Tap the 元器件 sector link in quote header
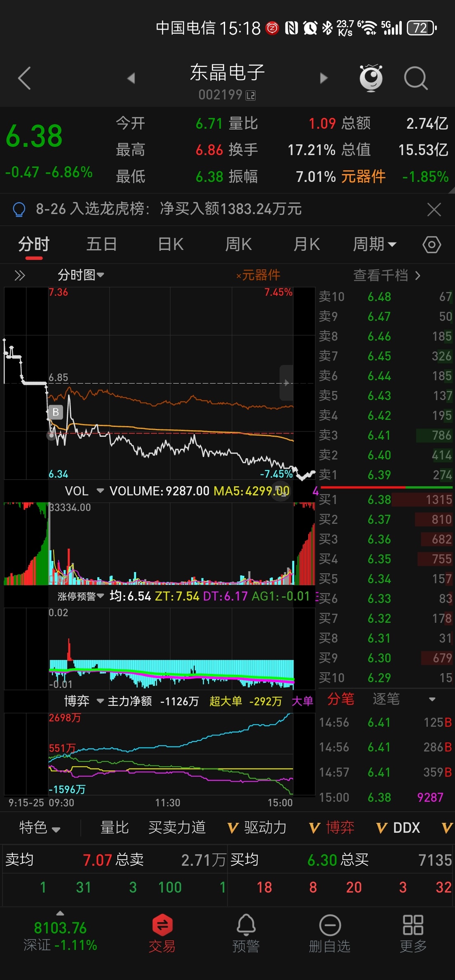The height and width of the screenshot is (980, 455). [x=363, y=177]
